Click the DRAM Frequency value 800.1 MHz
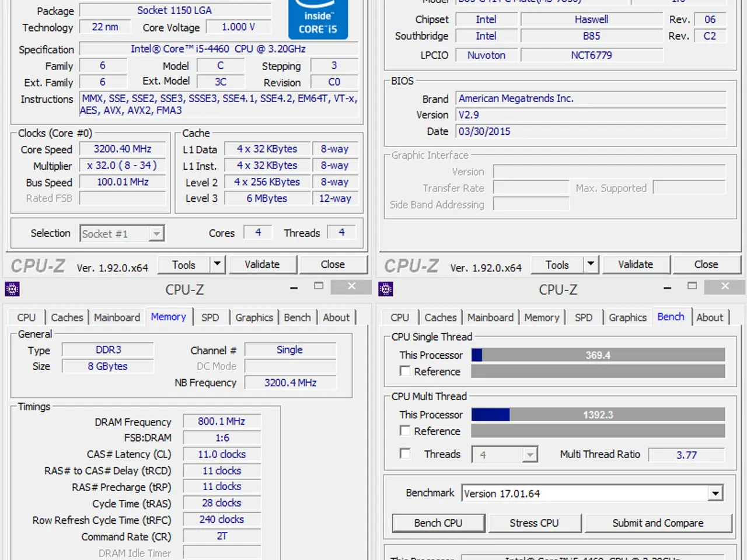Screen dimensions: 747x560 coord(222,421)
